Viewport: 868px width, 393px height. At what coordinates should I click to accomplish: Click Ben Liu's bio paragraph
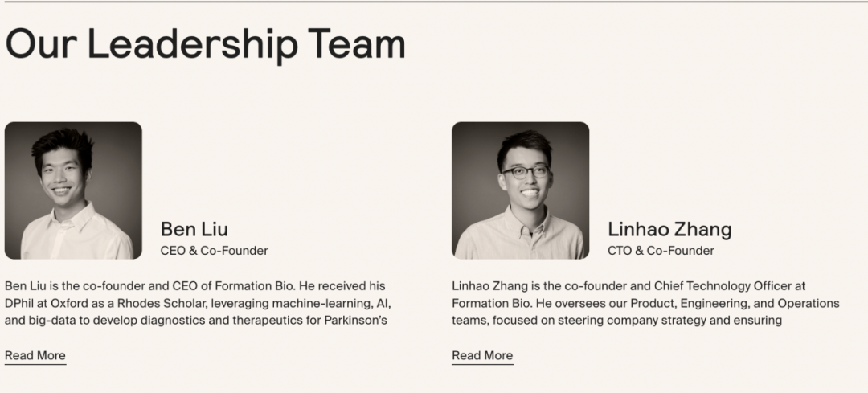[x=199, y=303]
